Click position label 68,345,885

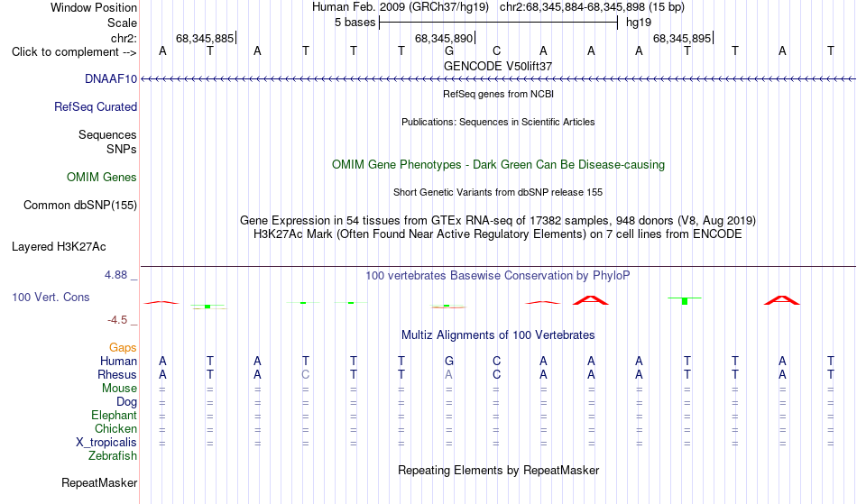click(205, 39)
